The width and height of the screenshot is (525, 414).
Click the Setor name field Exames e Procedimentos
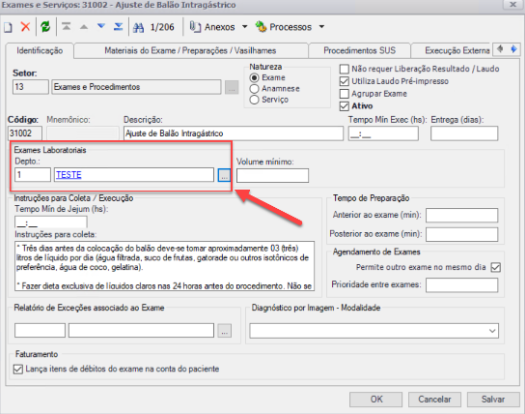point(136,87)
